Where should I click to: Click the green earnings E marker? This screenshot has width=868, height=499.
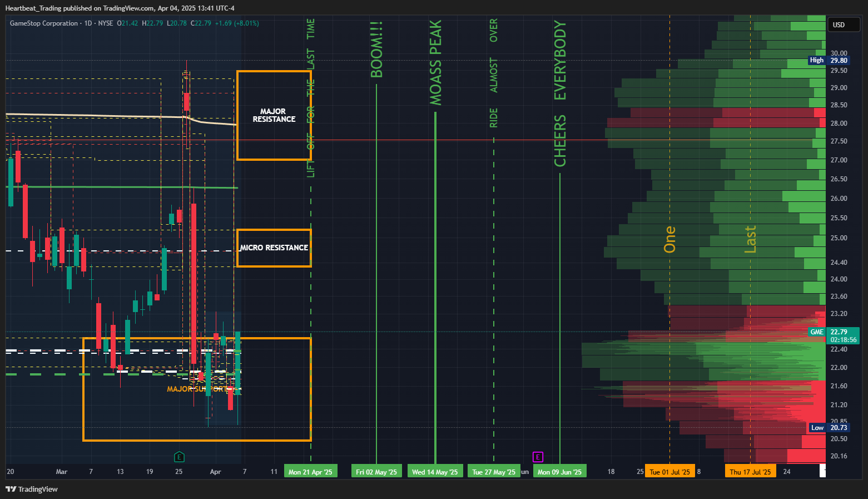[x=179, y=457]
